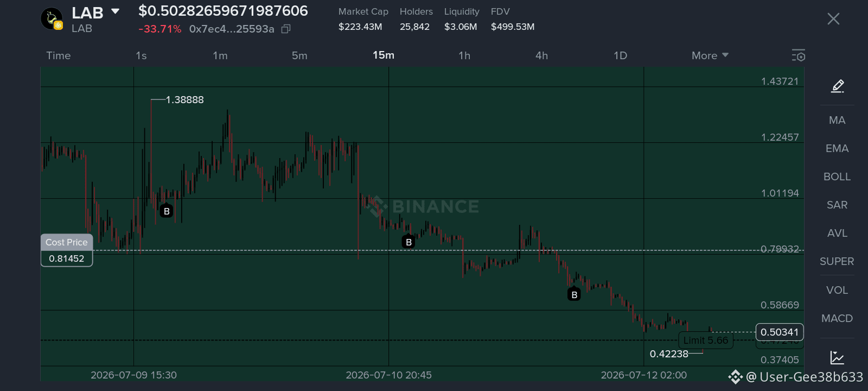Screen dimensions: 868x391
Task: Click the B buy marker after 2026-07-10 20:45
Action: coord(409,242)
